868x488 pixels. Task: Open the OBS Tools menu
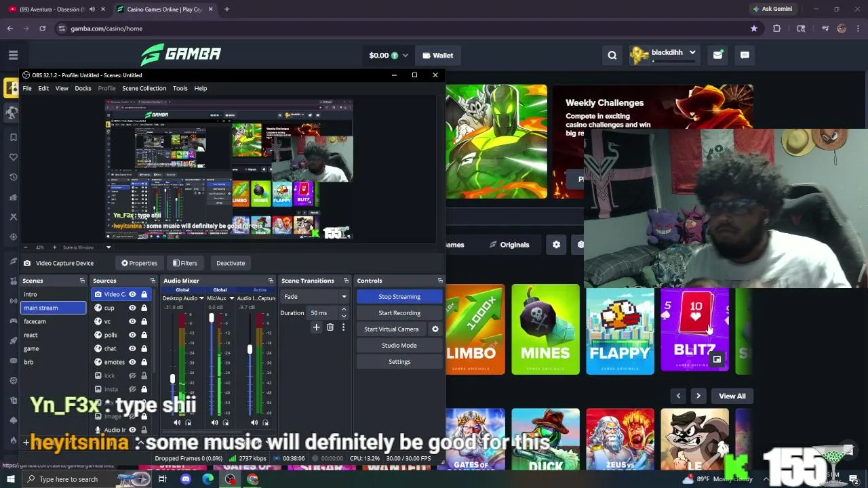pos(180,88)
